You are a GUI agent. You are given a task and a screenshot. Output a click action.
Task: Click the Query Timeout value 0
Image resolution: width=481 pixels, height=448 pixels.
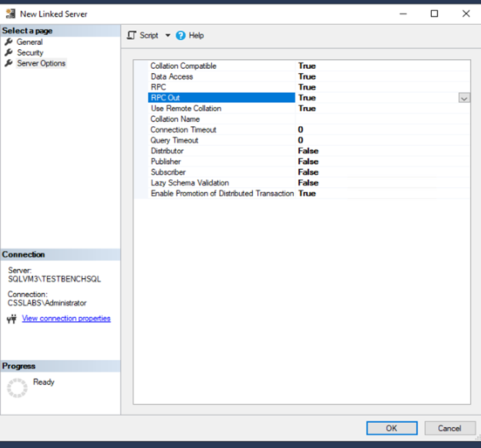coord(301,140)
